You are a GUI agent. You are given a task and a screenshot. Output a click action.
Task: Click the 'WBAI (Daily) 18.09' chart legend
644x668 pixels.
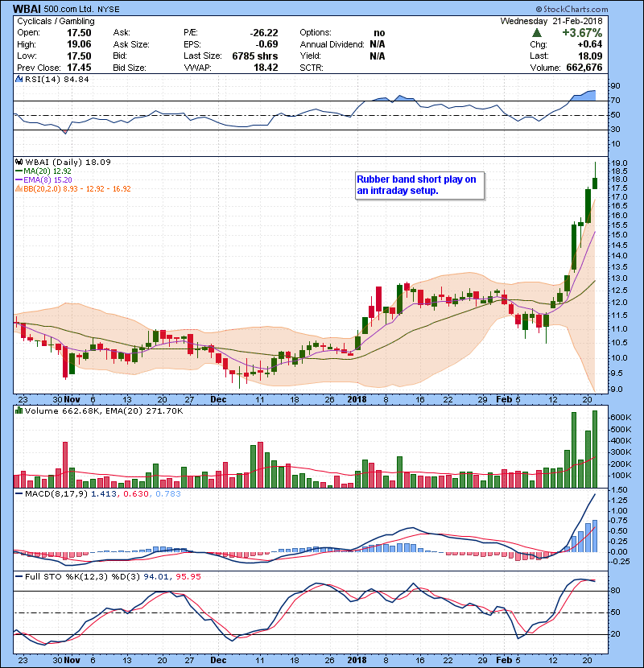click(x=68, y=162)
